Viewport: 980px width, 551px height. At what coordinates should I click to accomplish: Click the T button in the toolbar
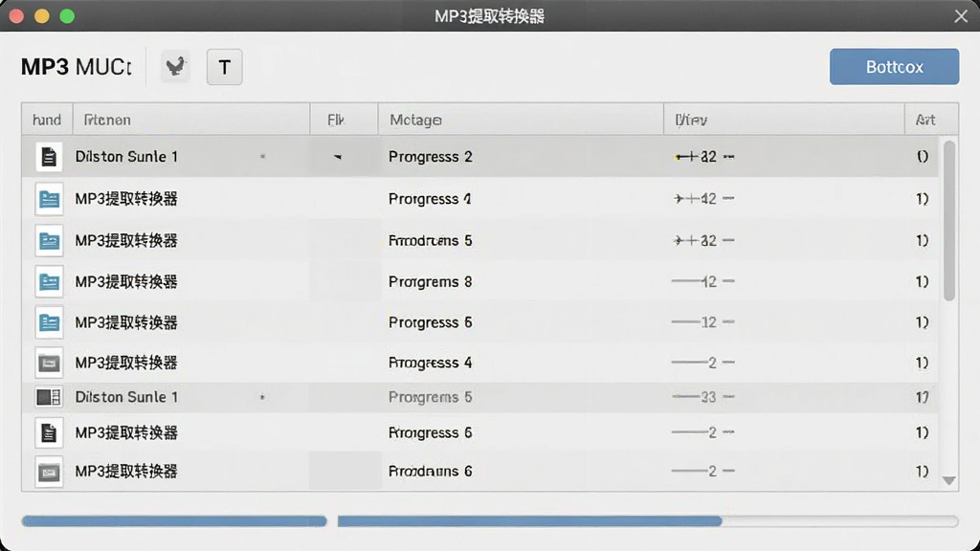[224, 67]
